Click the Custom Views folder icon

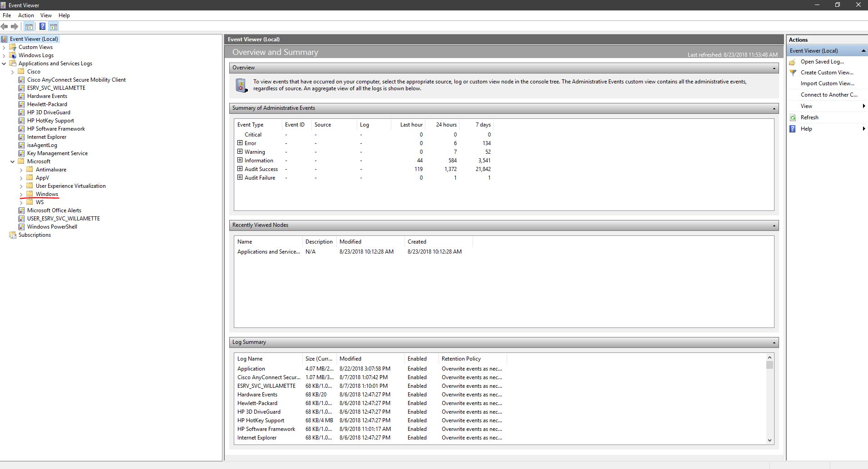13,47
